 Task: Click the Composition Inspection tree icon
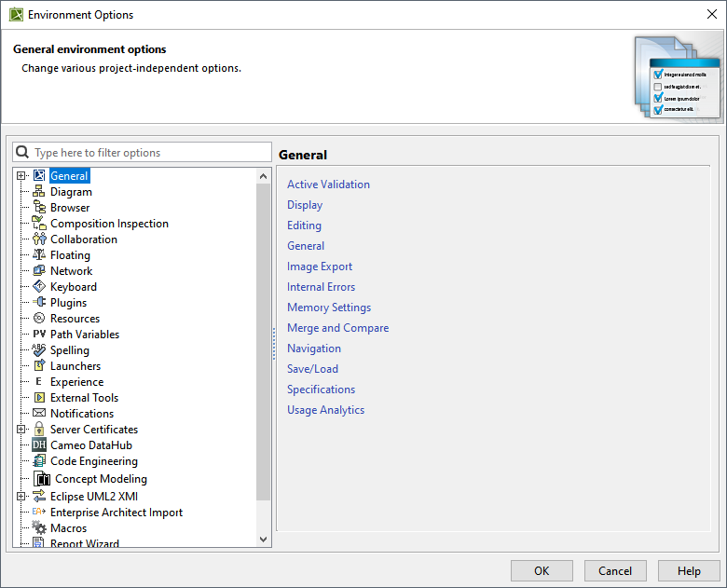click(39, 224)
